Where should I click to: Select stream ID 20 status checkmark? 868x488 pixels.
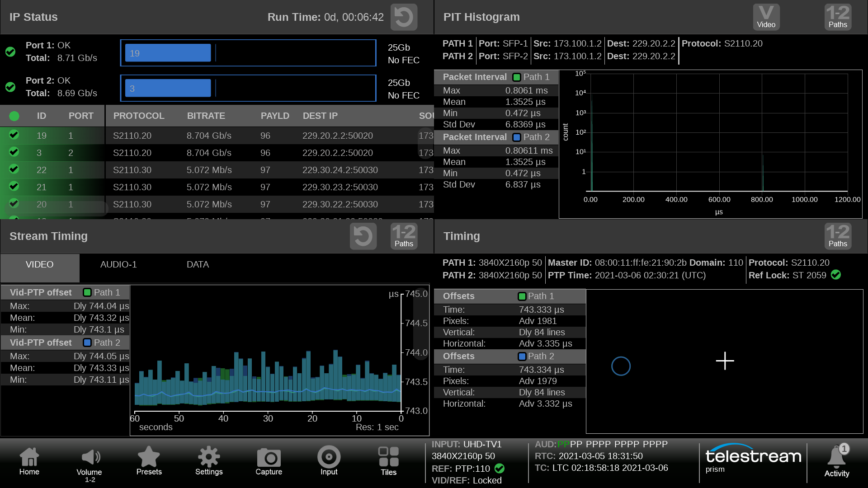tap(14, 203)
